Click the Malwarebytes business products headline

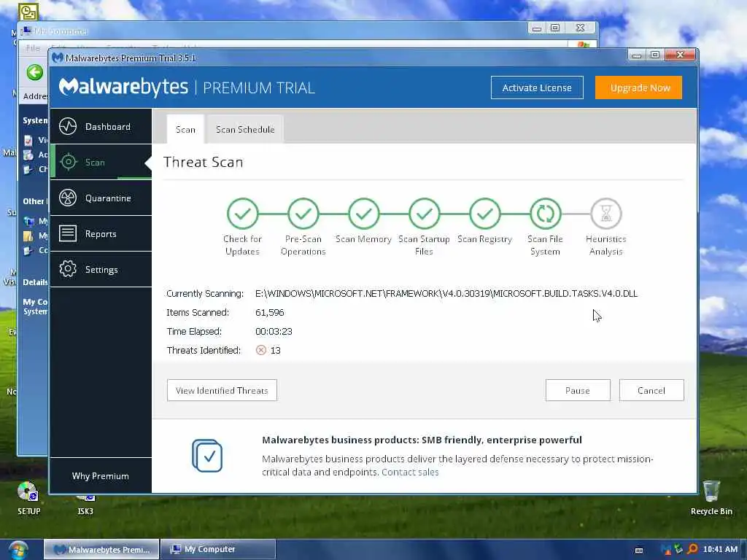[x=422, y=440]
